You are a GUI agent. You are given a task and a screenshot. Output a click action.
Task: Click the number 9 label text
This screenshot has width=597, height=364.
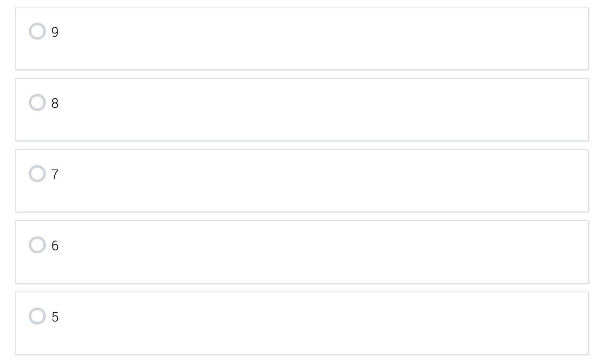point(55,32)
